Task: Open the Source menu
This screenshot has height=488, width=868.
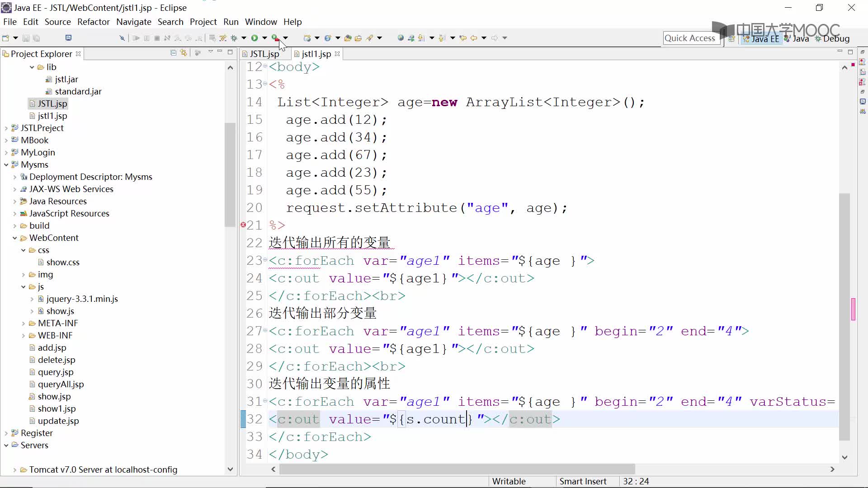Action: tap(57, 22)
